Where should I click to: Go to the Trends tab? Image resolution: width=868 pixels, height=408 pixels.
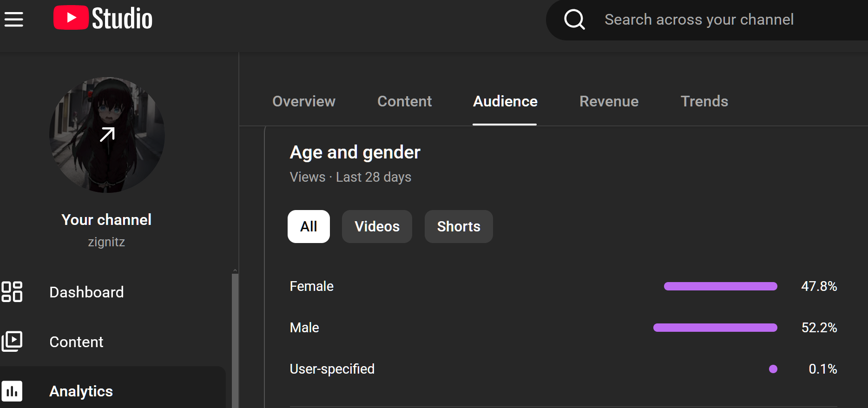704,101
